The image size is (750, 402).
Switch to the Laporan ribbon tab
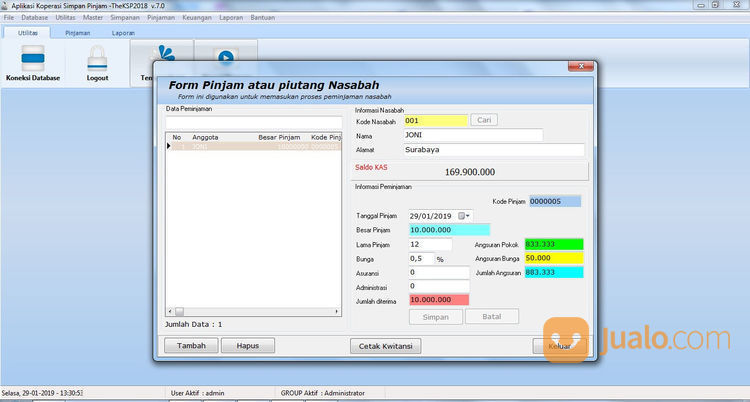[x=123, y=33]
